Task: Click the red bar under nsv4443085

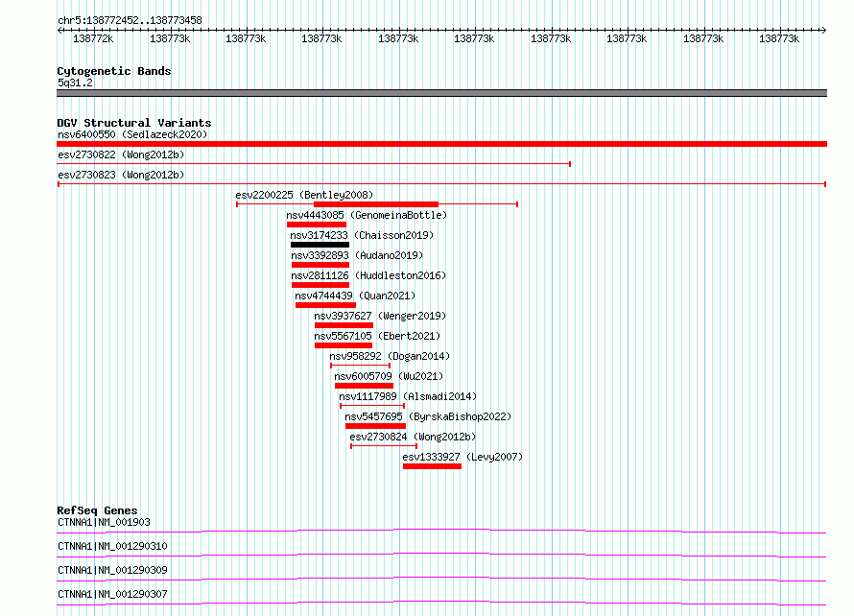Action: point(317,225)
